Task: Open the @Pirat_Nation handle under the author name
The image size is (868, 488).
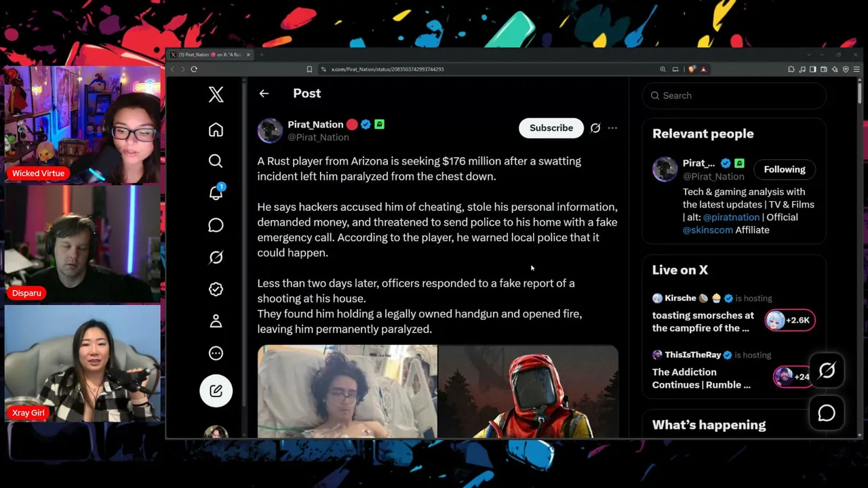Action: [x=318, y=137]
